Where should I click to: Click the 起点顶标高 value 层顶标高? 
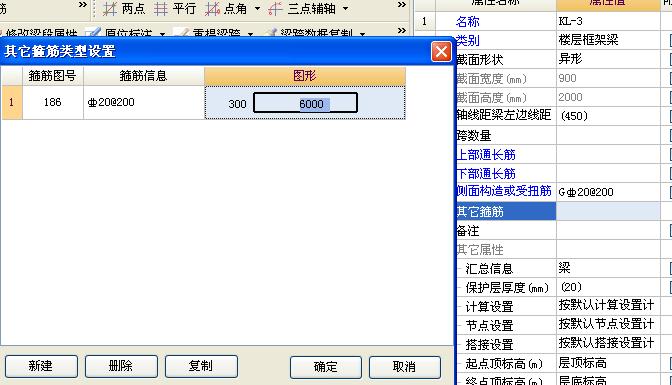582,363
